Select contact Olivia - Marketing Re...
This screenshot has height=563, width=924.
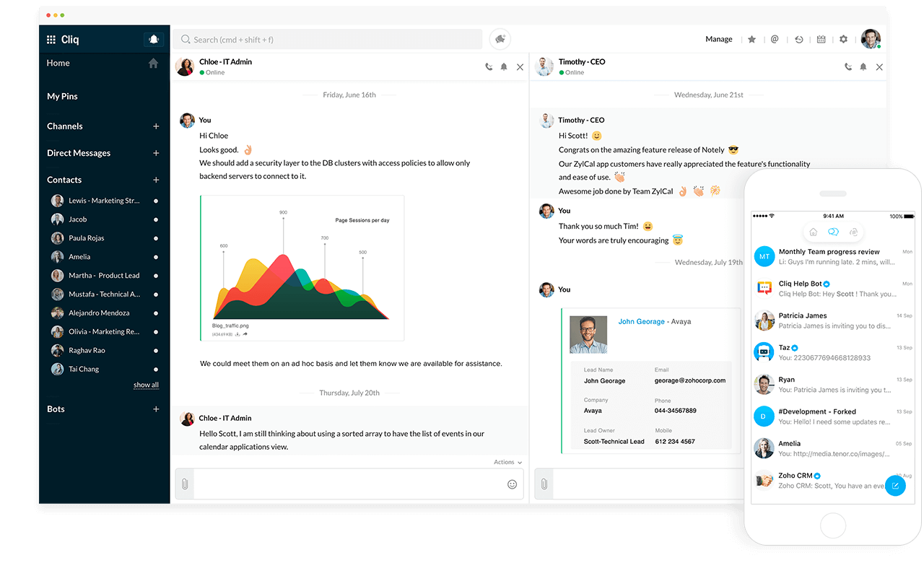pyautogui.click(x=104, y=332)
